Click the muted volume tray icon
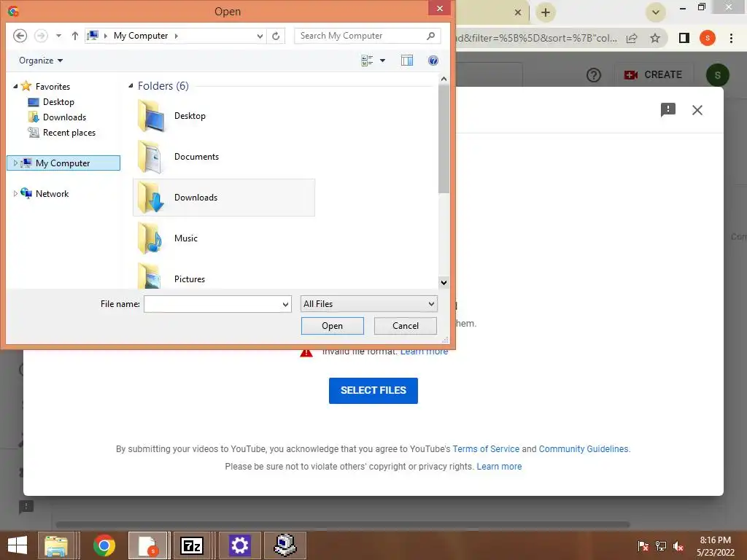Screen dimensions: 747x560 coord(679,546)
